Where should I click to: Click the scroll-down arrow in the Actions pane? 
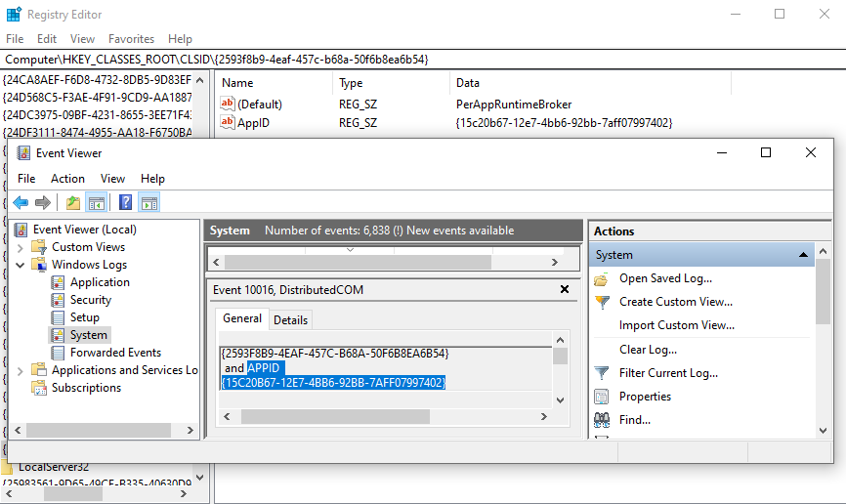[823, 431]
